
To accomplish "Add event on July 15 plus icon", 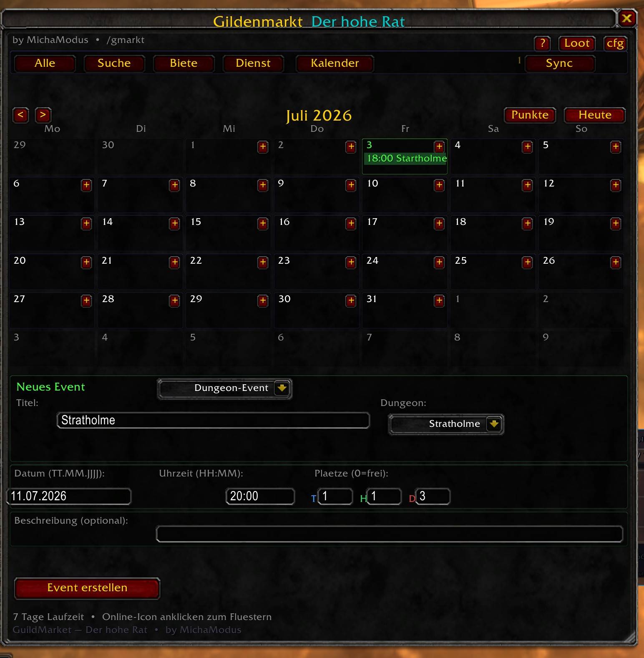I will coord(263,224).
